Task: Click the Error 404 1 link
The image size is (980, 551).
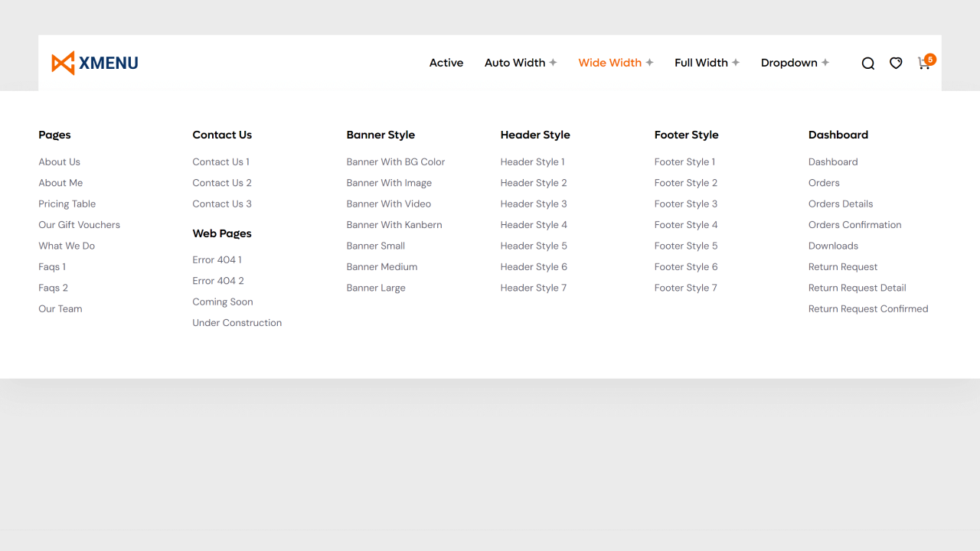Action: click(217, 259)
